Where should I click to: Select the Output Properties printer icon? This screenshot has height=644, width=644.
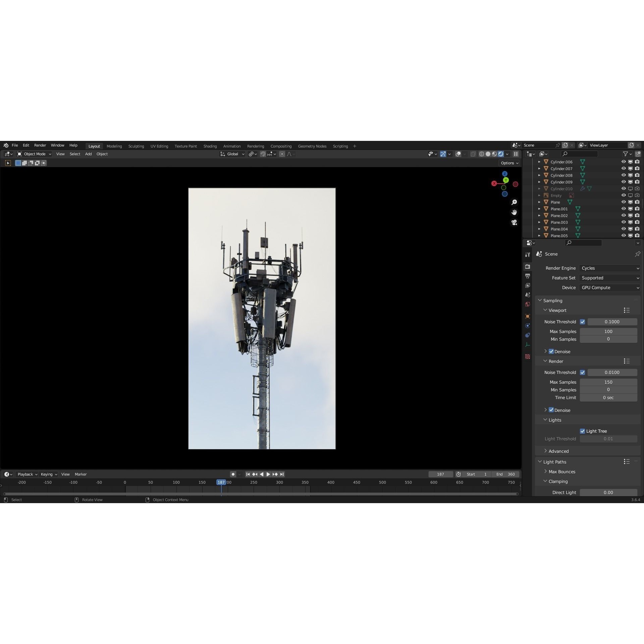click(528, 276)
